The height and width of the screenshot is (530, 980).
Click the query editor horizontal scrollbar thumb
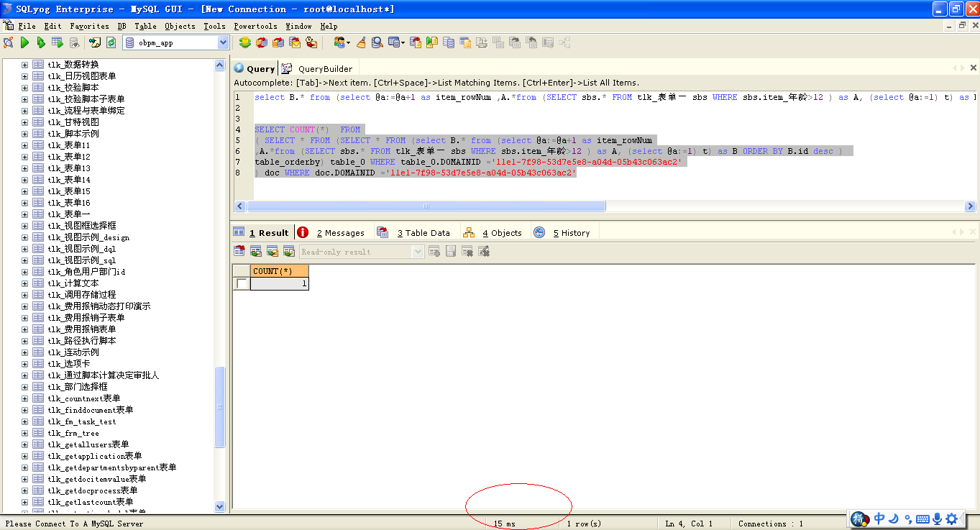[426, 206]
